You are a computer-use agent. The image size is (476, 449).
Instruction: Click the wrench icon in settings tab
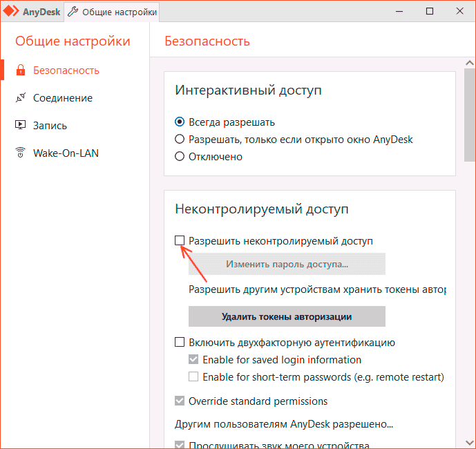73,12
